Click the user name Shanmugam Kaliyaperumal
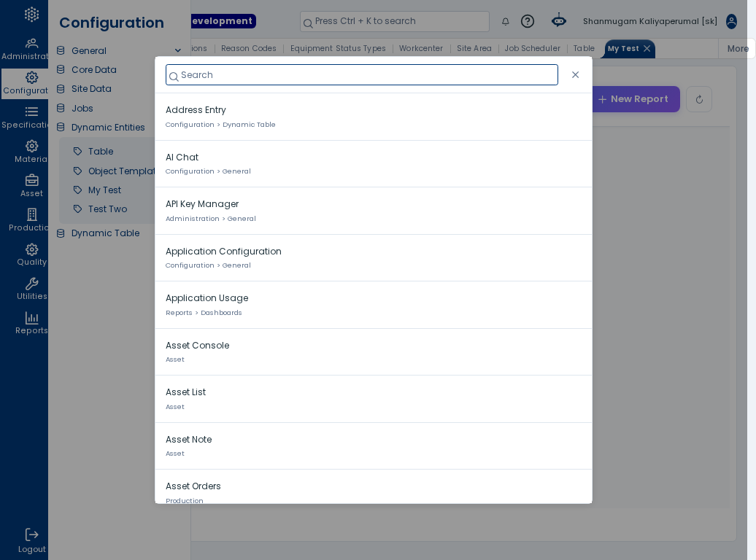The height and width of the screenshot is (560, 756). click(x=650, y=21)
